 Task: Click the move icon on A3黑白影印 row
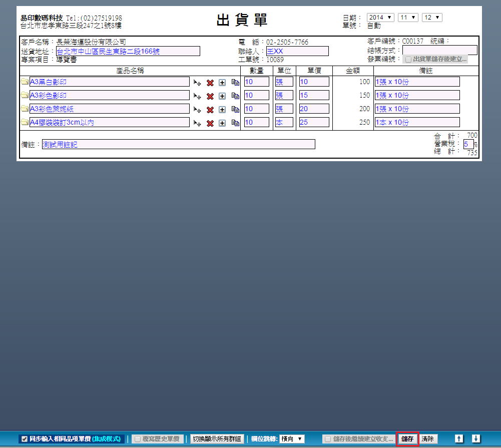pos(197,82)
